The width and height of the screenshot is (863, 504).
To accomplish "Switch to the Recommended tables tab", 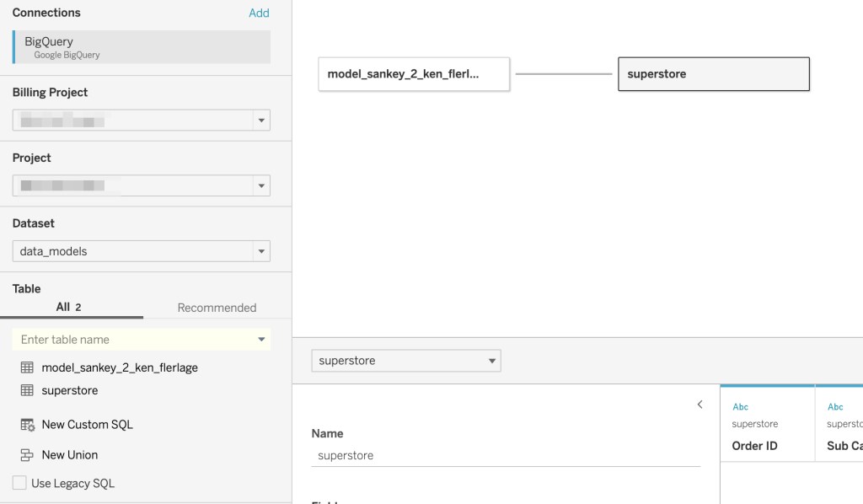I will click(x=217, y=308).
